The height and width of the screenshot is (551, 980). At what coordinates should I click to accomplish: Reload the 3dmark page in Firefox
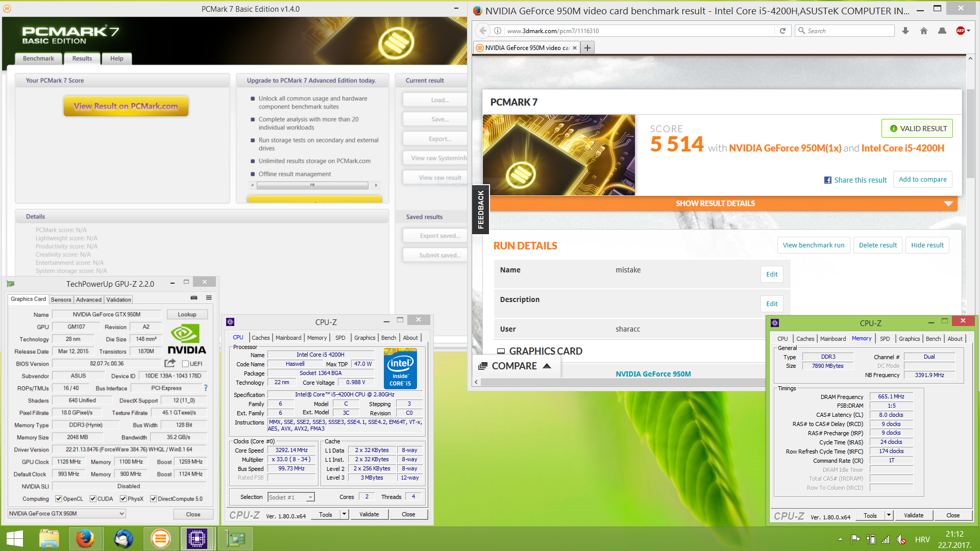click(782, 31)
